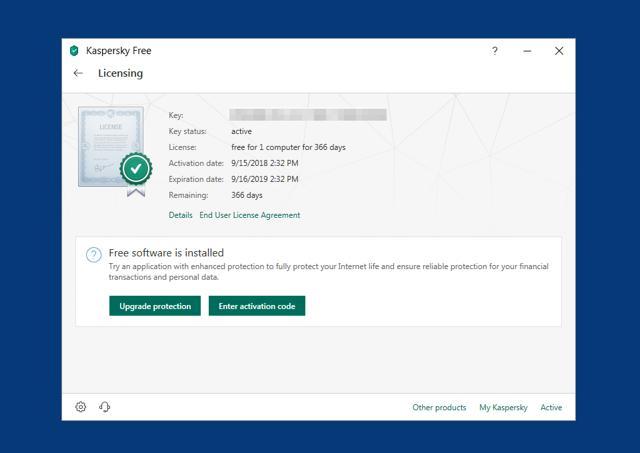640x453 pixels.
Task: Open settings via the gear icon
Action: [x=81, y=407]
